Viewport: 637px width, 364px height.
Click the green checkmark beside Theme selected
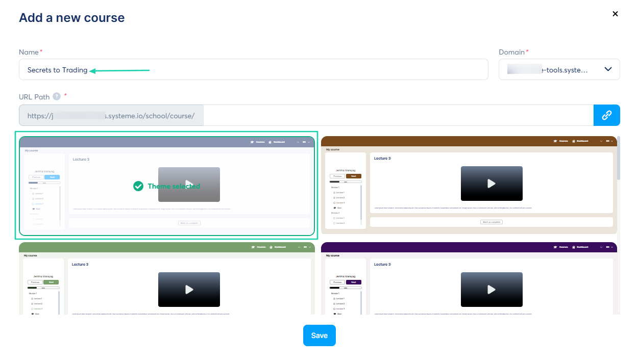(x=138, y=186)
